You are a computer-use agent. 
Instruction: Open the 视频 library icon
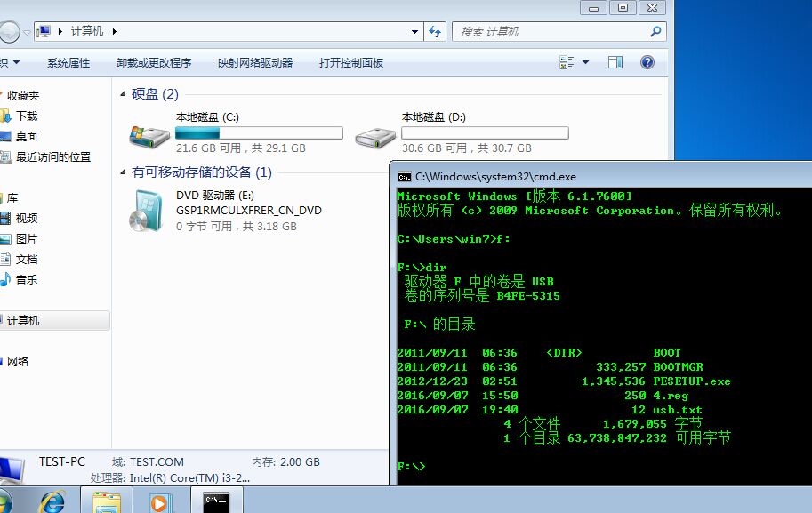pyautogui.click(x=5, y=219)
